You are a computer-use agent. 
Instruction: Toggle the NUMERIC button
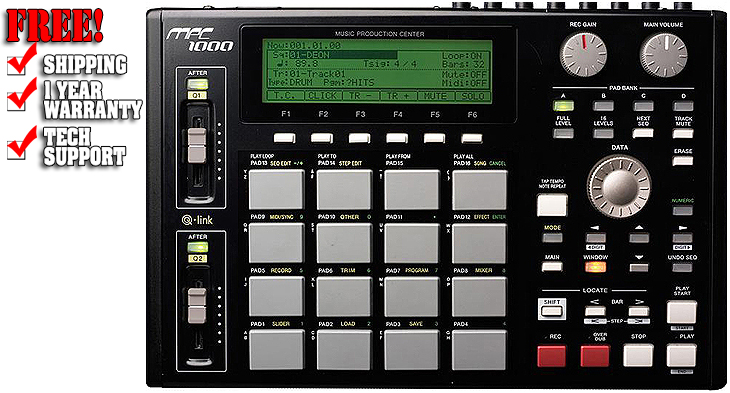point(682,210)
